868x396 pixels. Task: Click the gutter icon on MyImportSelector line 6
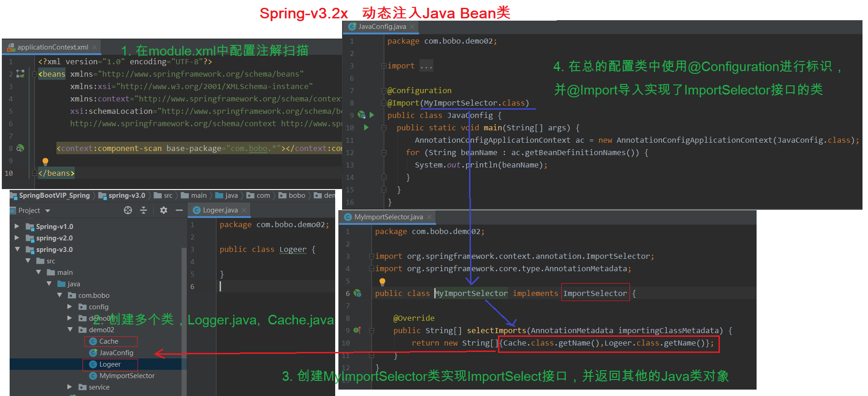pos(358,293)
